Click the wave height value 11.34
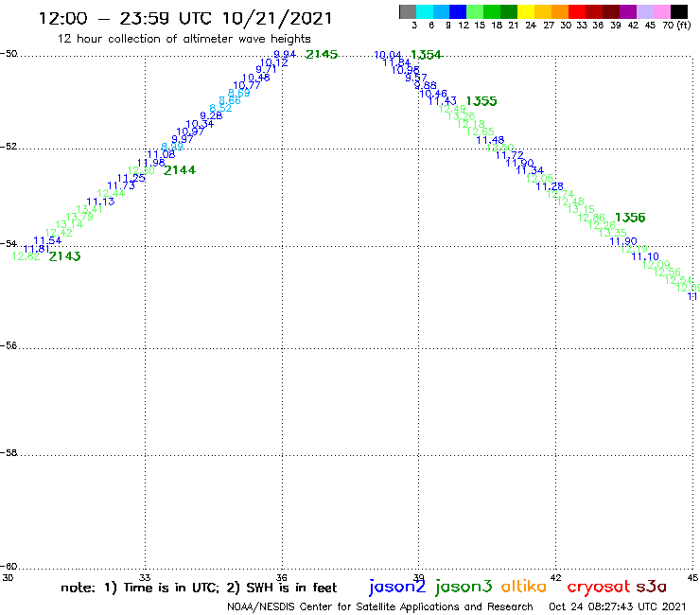The image size is (700, 615). [530, 170]
